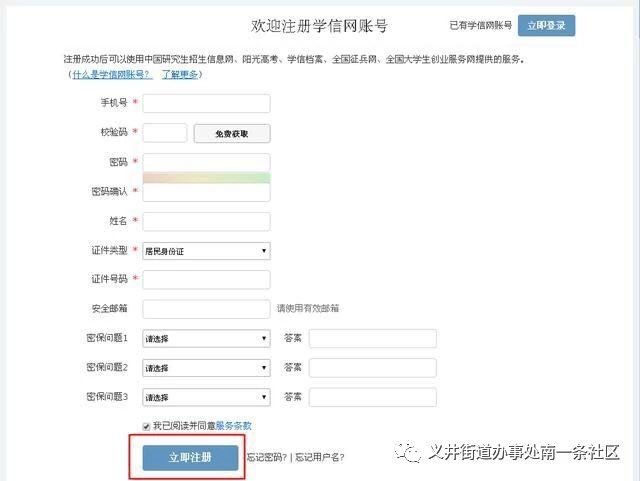Focus the 安全邮箱 email field
This screenshot has height=481, width=640.
coord(206,309)
